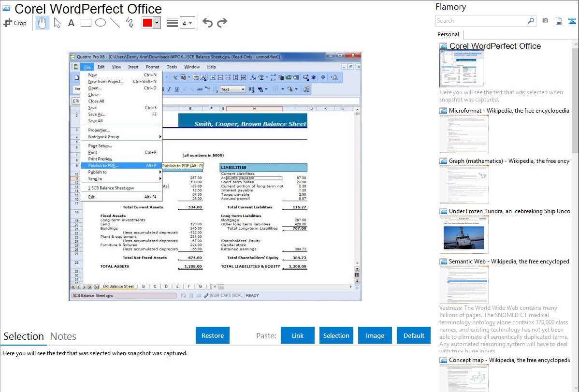Screen dimensions: 579x392
Task: Click the Flamory app icon beside the title
Action: pyautogui.click(x=6, y=8)
